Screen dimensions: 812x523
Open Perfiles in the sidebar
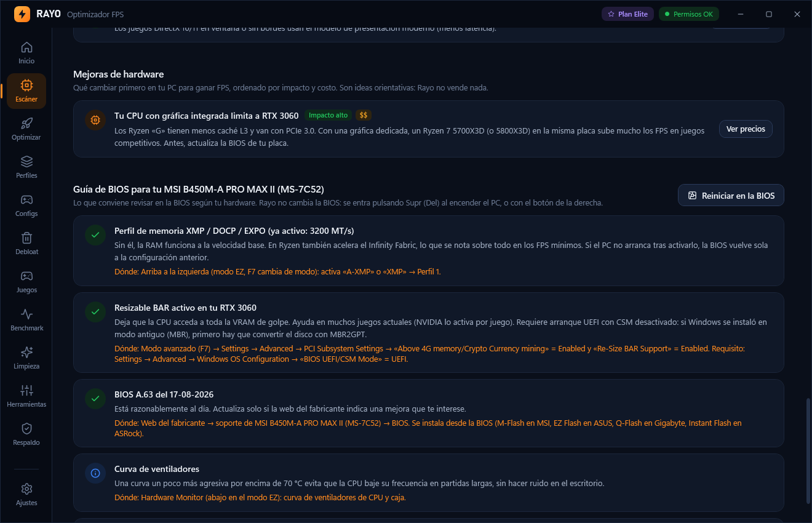coord(26,167)
